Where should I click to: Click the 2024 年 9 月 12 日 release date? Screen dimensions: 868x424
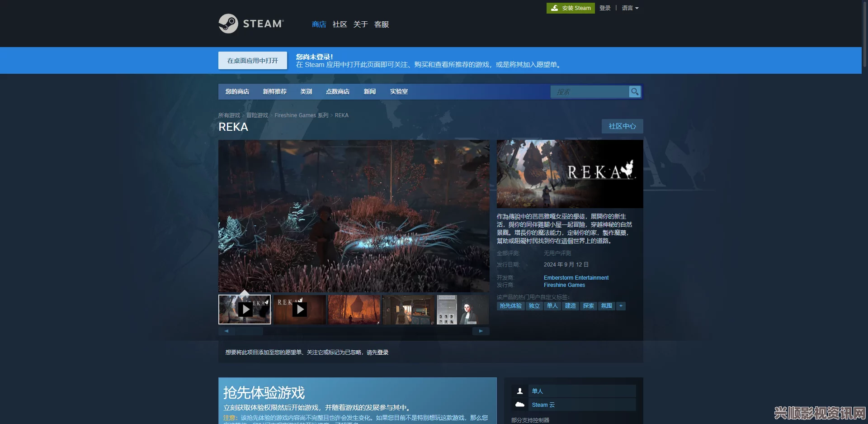point(566,265)
